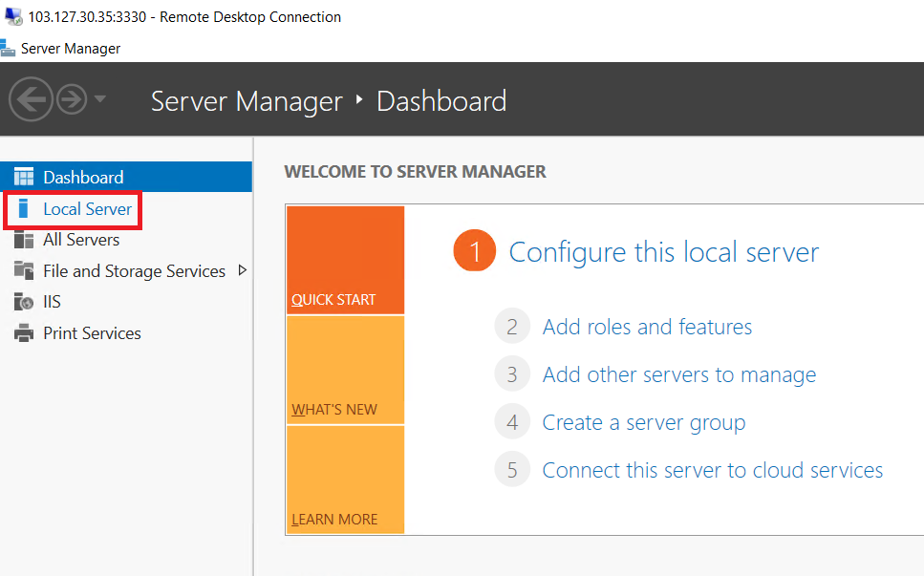Select the LEARN MORE tile
924x576 pixels.
[345, 480]
